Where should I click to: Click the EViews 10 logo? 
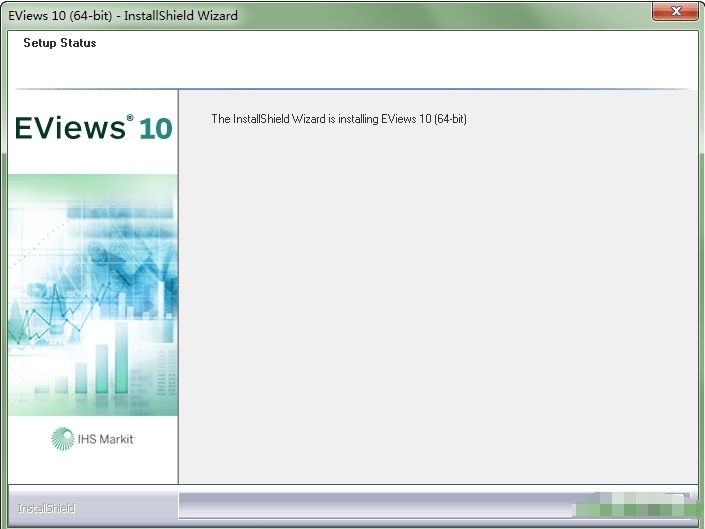pos(94,128)
